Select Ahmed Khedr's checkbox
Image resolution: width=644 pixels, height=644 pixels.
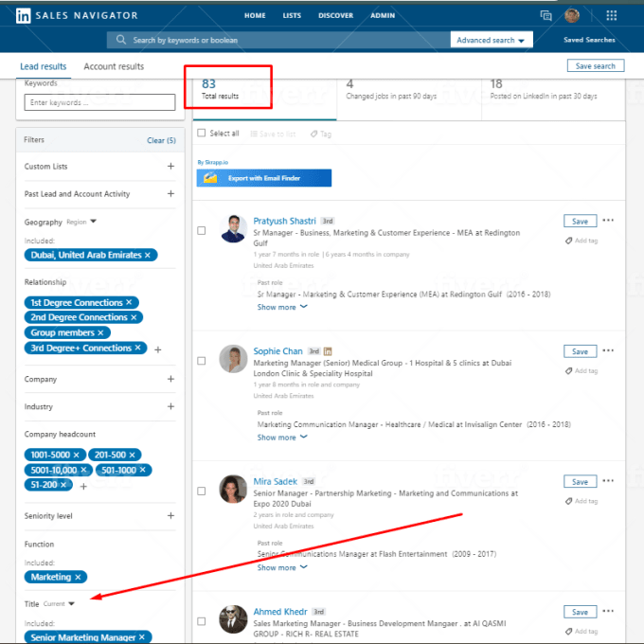(201, 621)
